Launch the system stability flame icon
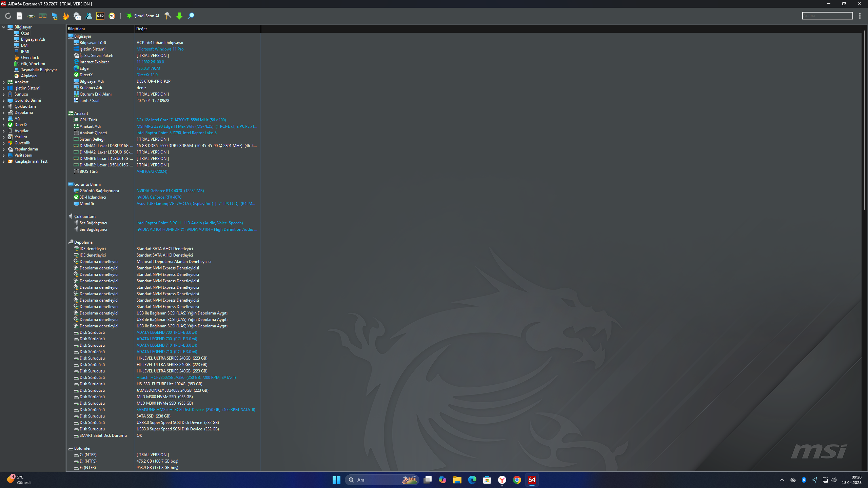This screenshot has width=868, height=488. coord(66,16)
